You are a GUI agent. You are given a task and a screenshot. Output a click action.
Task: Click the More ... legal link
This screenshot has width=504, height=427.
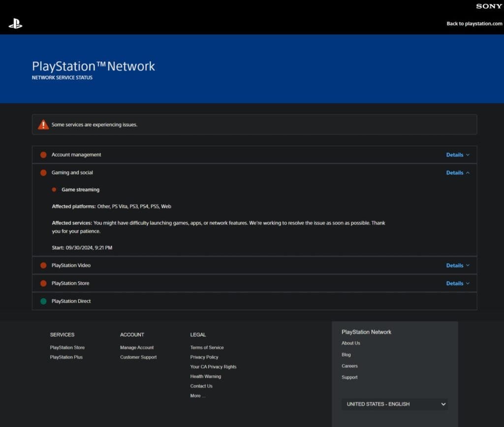198,396
